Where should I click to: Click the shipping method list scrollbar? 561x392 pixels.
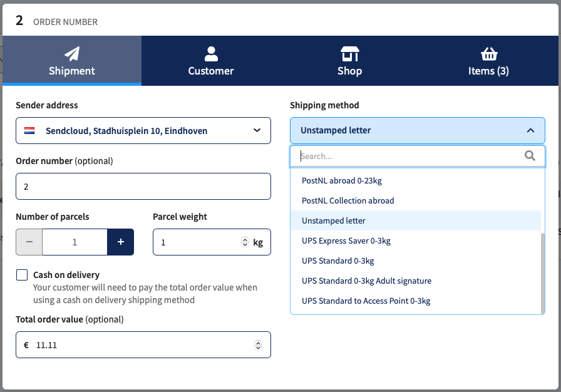[543, 273]
